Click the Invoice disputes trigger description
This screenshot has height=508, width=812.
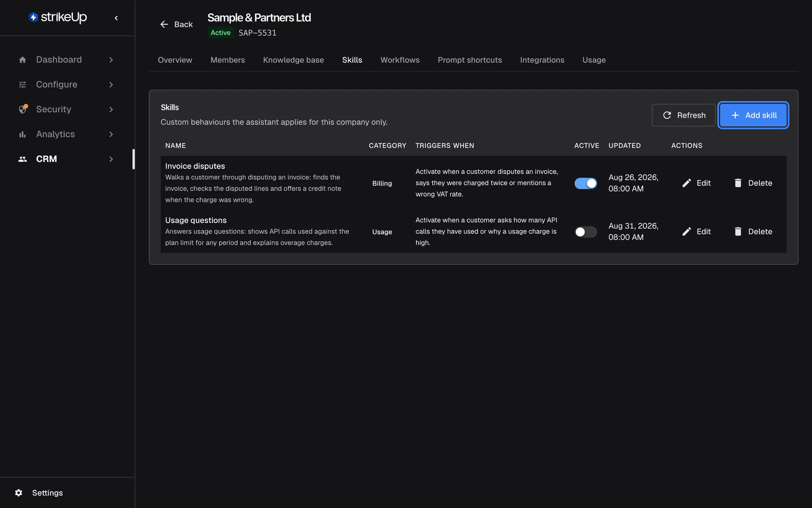pos(487,183)
